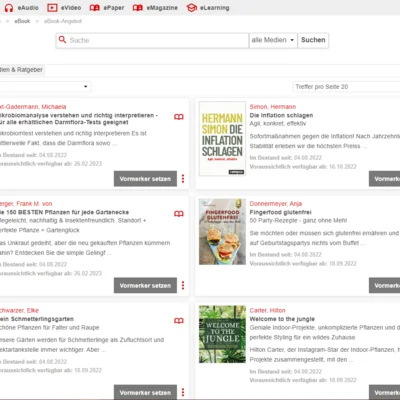Click the search magnifier icon
Screen dimensions: 400x400
[62, 40]
